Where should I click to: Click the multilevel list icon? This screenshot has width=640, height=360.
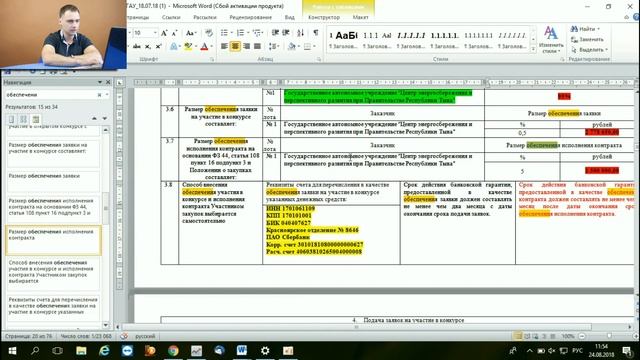tap(257, 33)
